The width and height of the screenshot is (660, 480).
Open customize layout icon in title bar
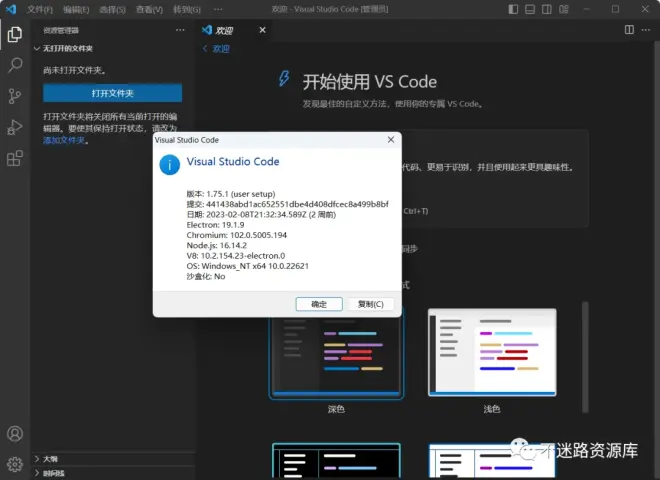point(564,9)
